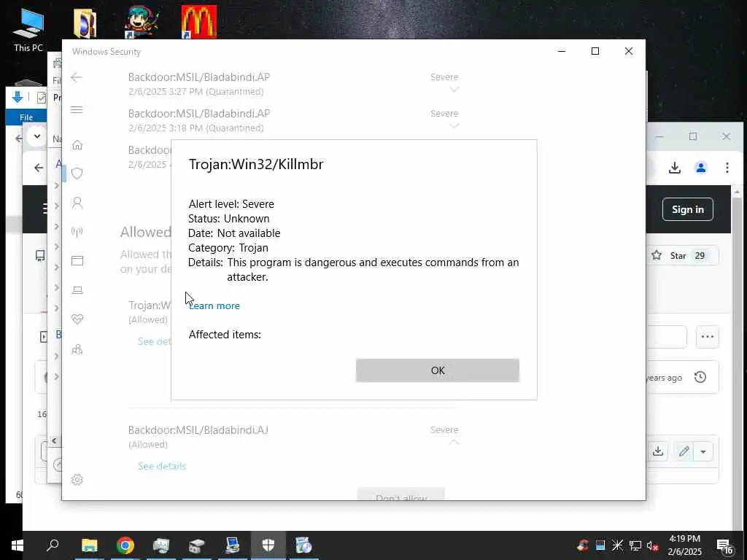Switch to Chrome on the taskbar
The image size is (747, 560).
pyautogui.click(x=125, y=545)
